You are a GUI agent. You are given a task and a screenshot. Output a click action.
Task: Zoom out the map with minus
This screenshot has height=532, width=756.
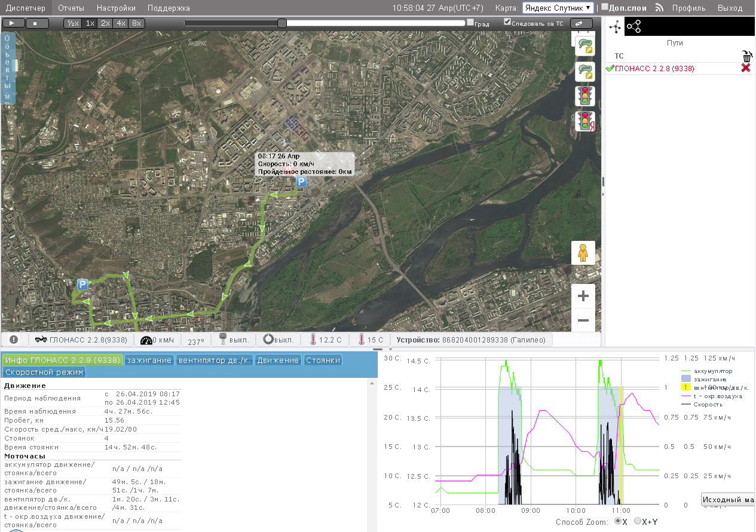tap(583, 320)
